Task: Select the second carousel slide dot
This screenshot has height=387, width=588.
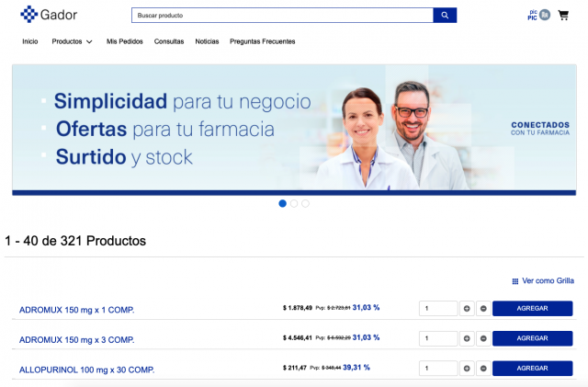Action: pyautogui.click(x=294, y=203)
